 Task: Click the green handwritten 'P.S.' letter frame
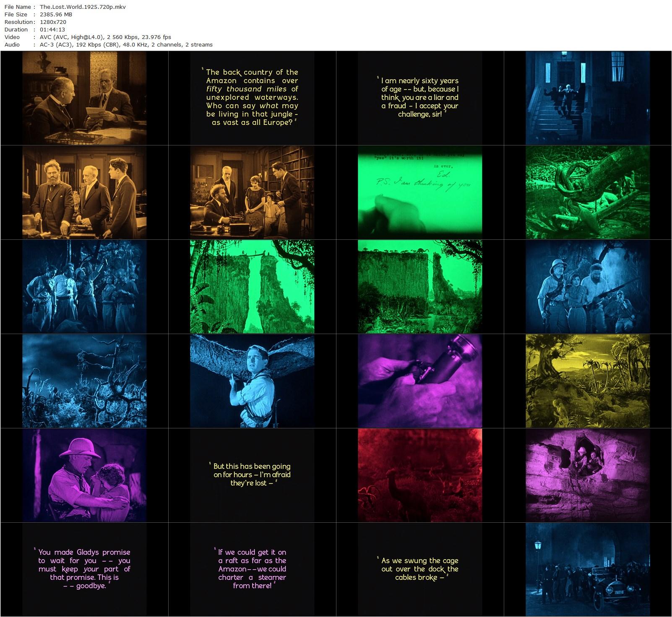tap(420, 192)
